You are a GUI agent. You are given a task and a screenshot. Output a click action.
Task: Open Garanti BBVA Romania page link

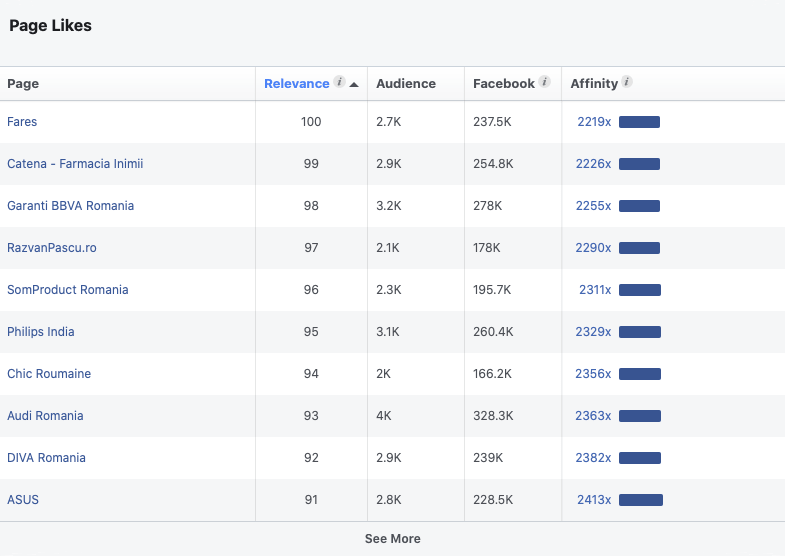(70, 206)
